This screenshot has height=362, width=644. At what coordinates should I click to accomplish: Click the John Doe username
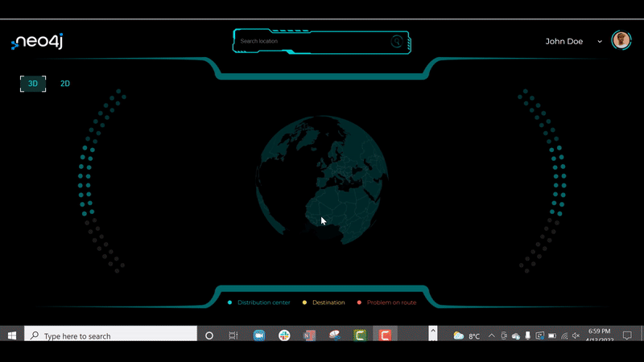click(x=564, y=42)
